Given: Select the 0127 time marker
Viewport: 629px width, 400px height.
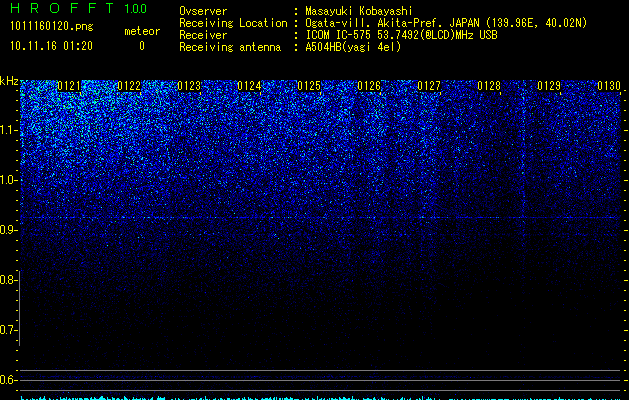Looking at the screenshot, I should click(429, 86).
